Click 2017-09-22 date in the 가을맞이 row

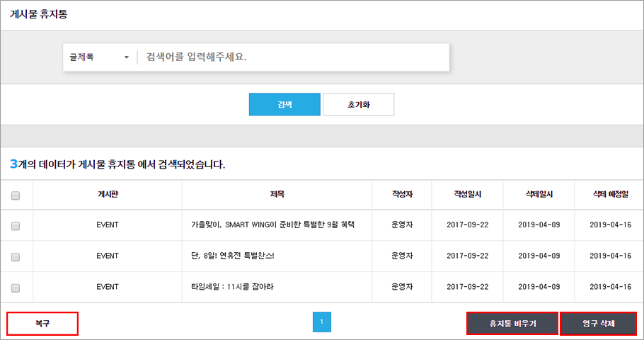point(468,225)
